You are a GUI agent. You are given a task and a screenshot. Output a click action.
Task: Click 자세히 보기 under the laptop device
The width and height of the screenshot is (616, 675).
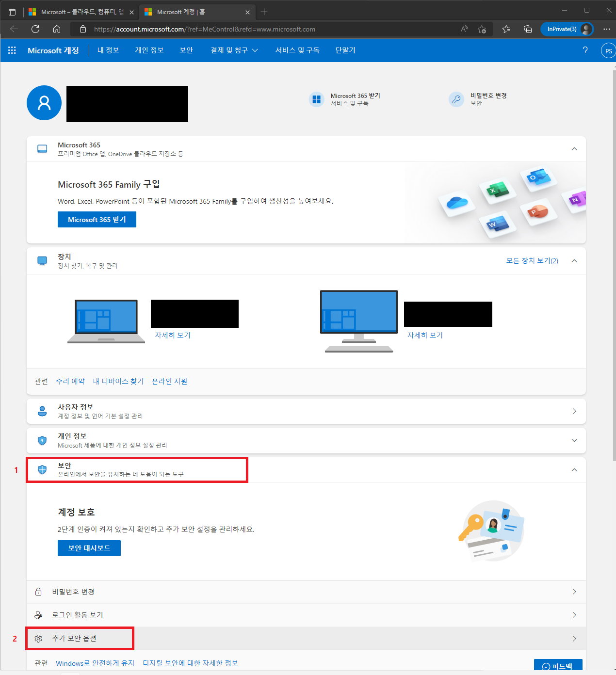173,335
